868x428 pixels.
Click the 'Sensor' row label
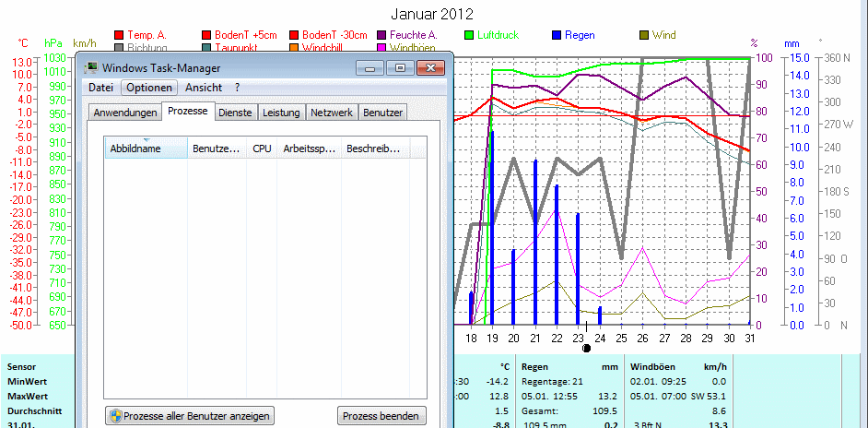[x=21, y=367]
